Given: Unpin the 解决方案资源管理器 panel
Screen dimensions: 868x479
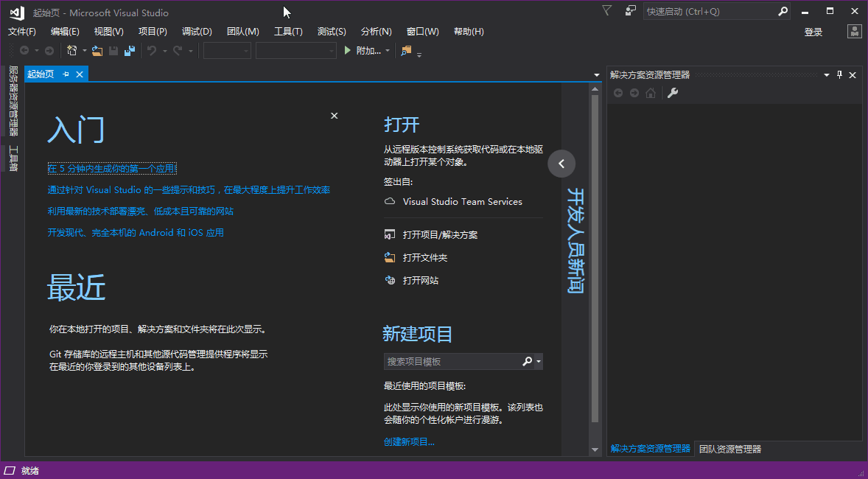Looking at the screenshot, I should (x=839, y=74).
